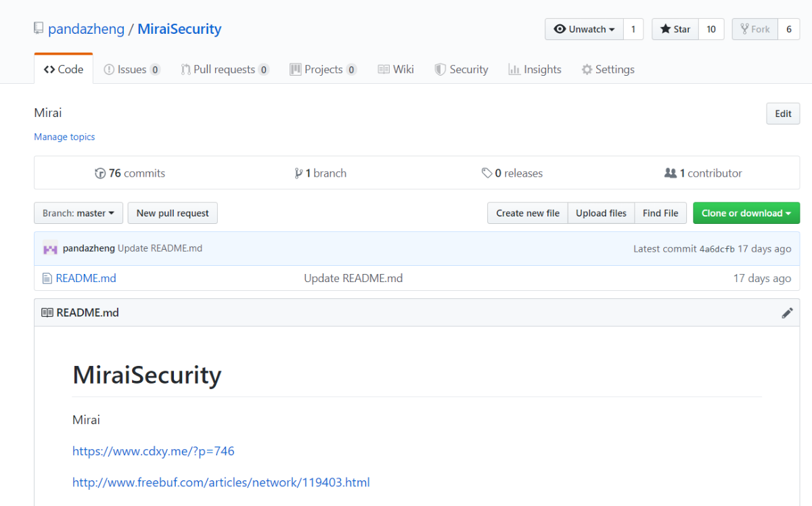Expand the Branch: master selector

pyautogui.click(x=78, y=213)
